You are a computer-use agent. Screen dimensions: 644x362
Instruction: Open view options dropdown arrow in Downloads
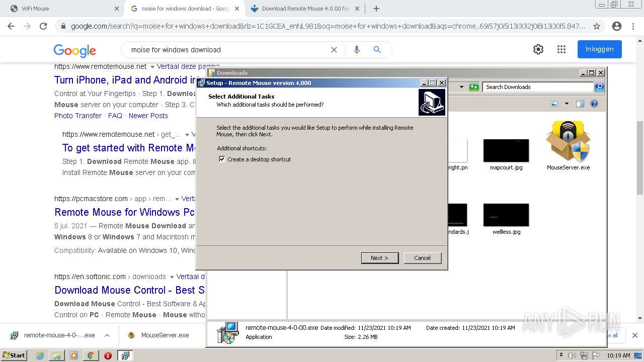(567, 104)
